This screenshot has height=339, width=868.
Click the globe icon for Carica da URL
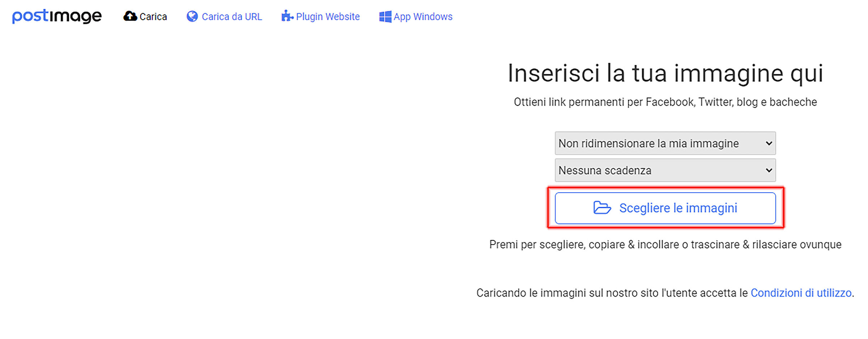192,16
